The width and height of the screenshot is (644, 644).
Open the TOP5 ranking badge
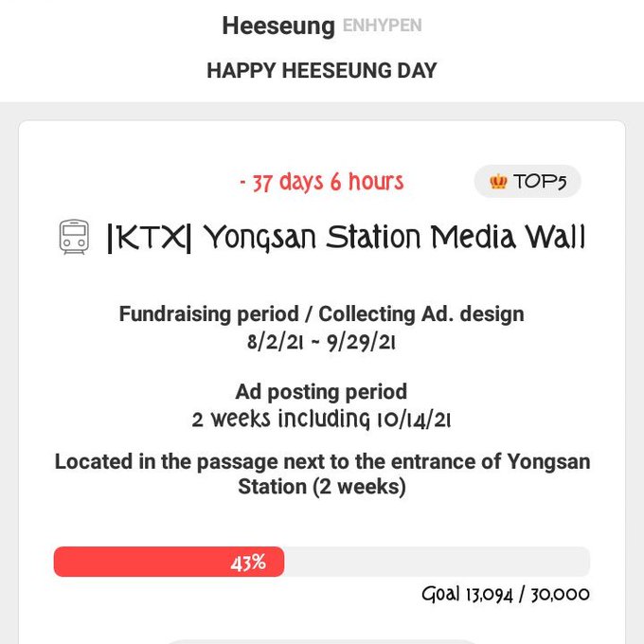coord(528,181)
